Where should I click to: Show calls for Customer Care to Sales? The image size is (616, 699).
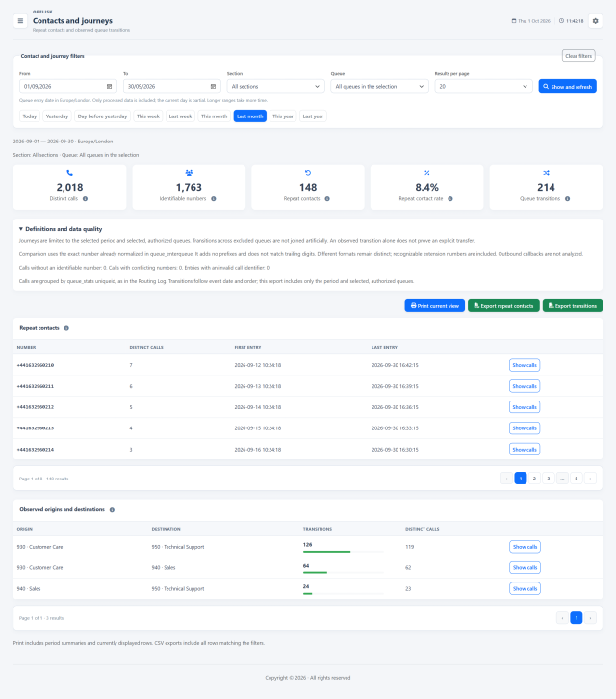(x=526, y=567)
